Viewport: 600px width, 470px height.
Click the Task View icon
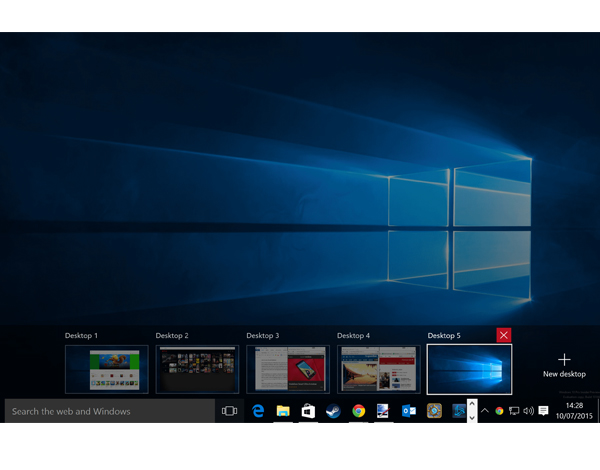229,411
